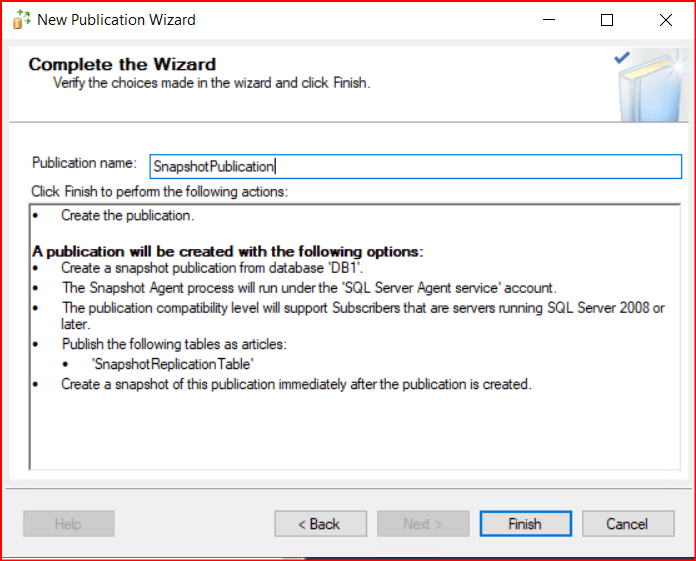Minimize the New Publication Wizard window
Screen dimensions: 696x561
pyautogui.click(x=549, y=20)
